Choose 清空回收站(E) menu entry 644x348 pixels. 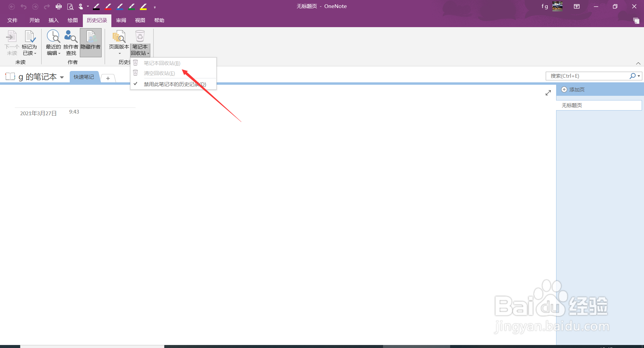173,73
